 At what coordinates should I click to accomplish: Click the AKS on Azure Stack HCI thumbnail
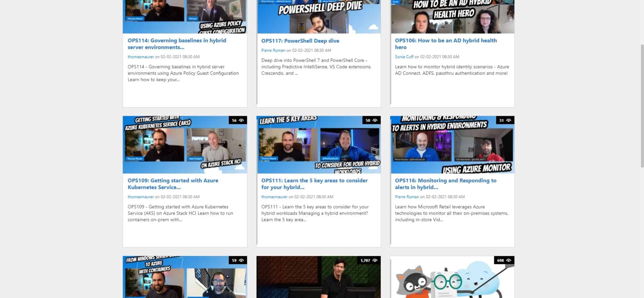(185, 145)
